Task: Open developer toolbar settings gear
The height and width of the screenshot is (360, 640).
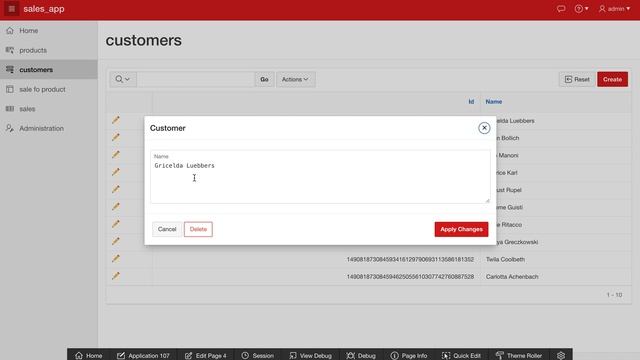Action: tap(561, 356)
